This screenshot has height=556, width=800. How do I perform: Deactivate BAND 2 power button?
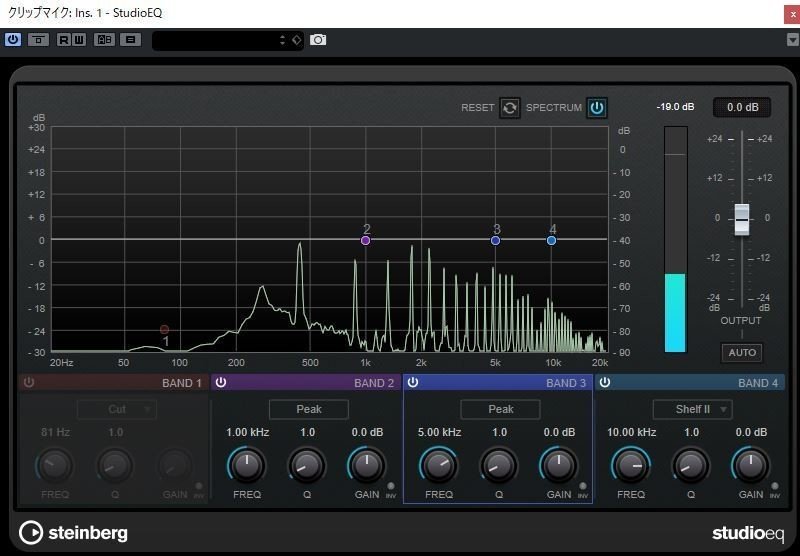[221, 383]
